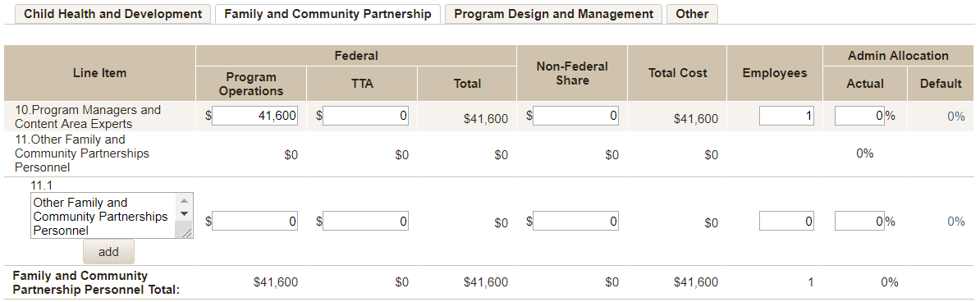Edit Program Operations amount for line 11.1
980x302 pixels.
[x=255, y=221]
